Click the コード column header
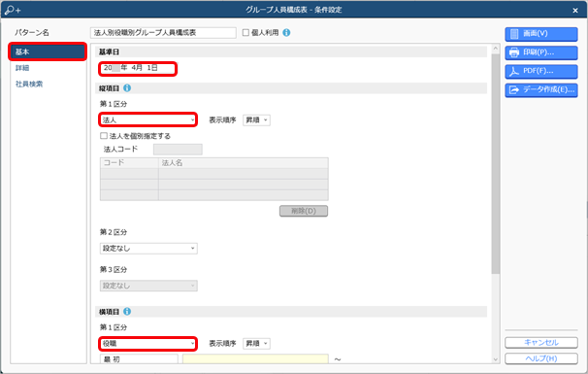Viewport: 588px width, 374px height. (x=129, y=162)
